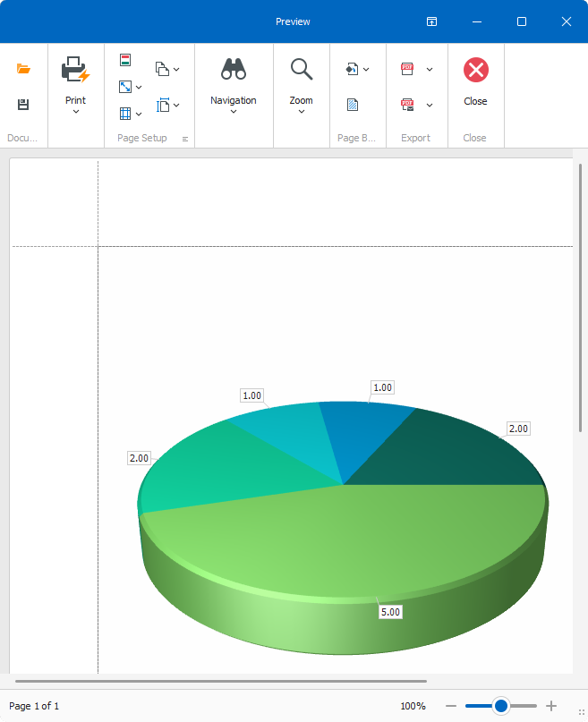Click the 2.00 label on the dark green slice
The height and width of the screenshot is (722, 588).
click(x=518, y=429)
